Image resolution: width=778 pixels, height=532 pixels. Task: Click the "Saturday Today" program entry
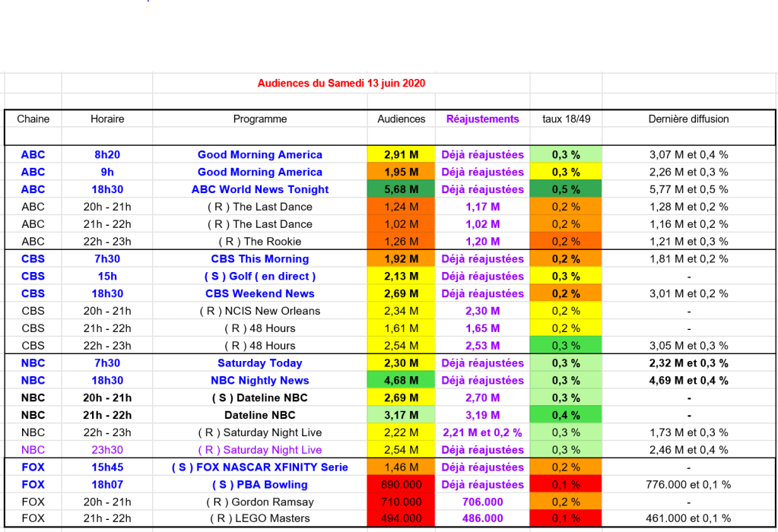coord(260,363)
